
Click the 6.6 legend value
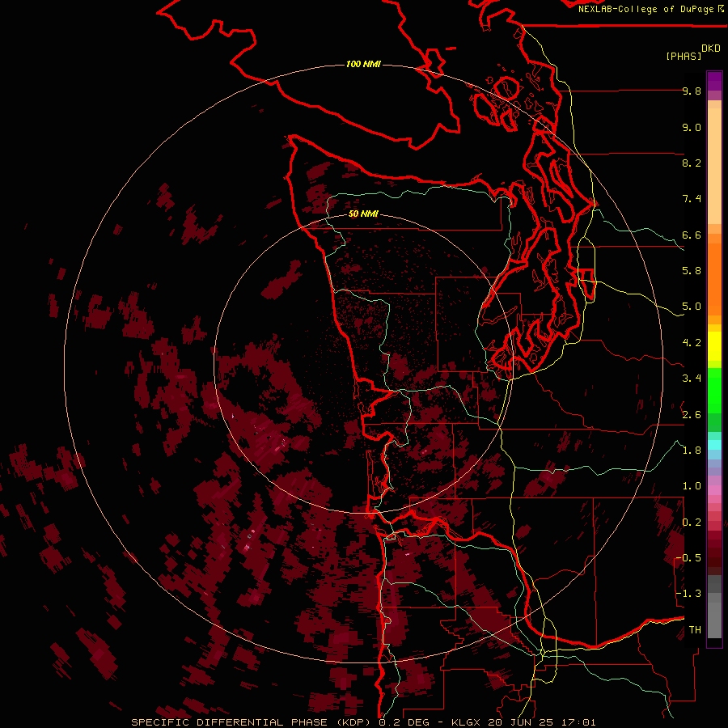pos(692,235)
